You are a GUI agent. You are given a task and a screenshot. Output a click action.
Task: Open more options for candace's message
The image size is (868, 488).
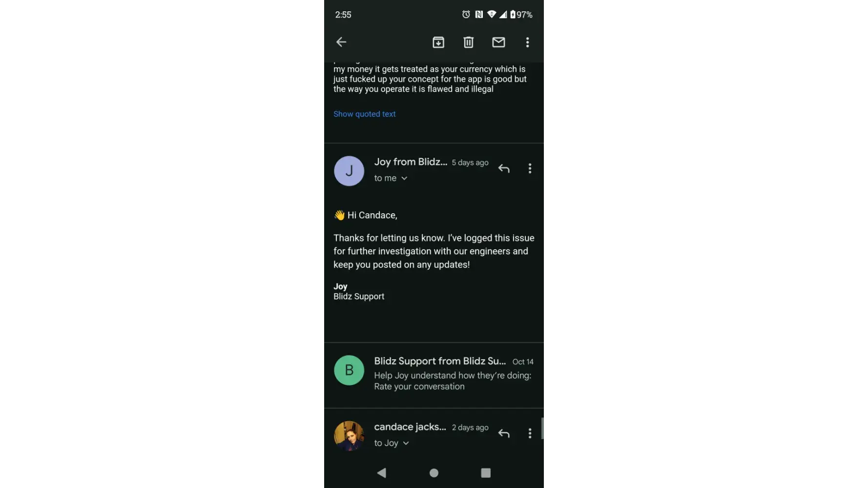[x=530, y=433]
